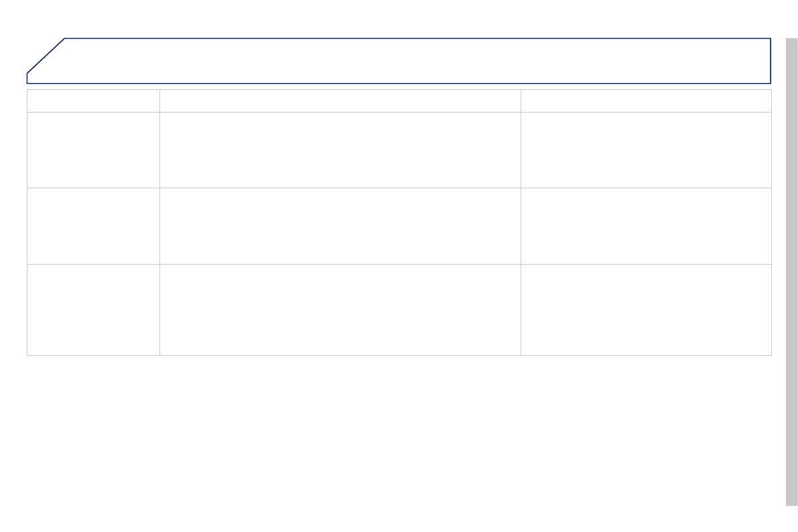Click the wide middle cell in the tallest bottom row

[340, 310]
